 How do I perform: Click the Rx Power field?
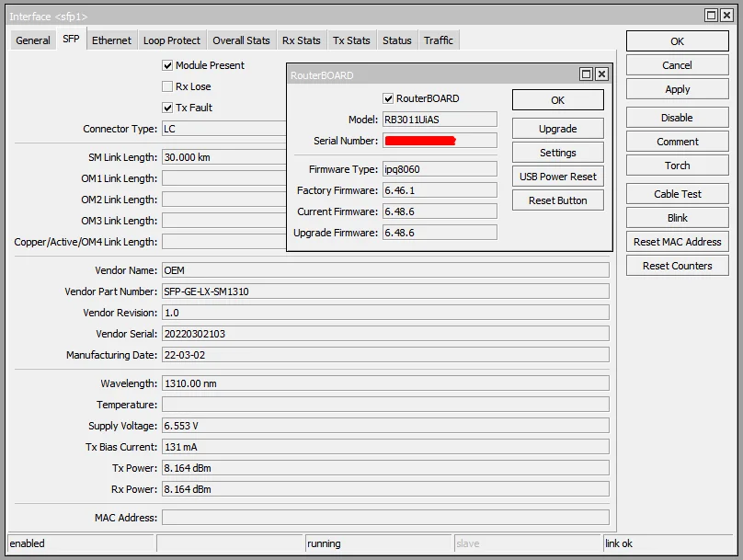(x=385, y=489)
